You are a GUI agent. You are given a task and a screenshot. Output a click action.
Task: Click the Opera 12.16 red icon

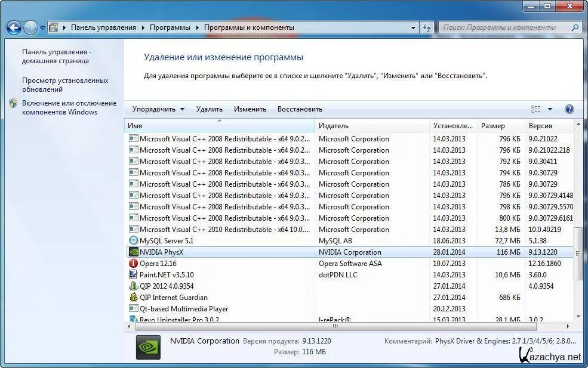click(x=133, y=263)
